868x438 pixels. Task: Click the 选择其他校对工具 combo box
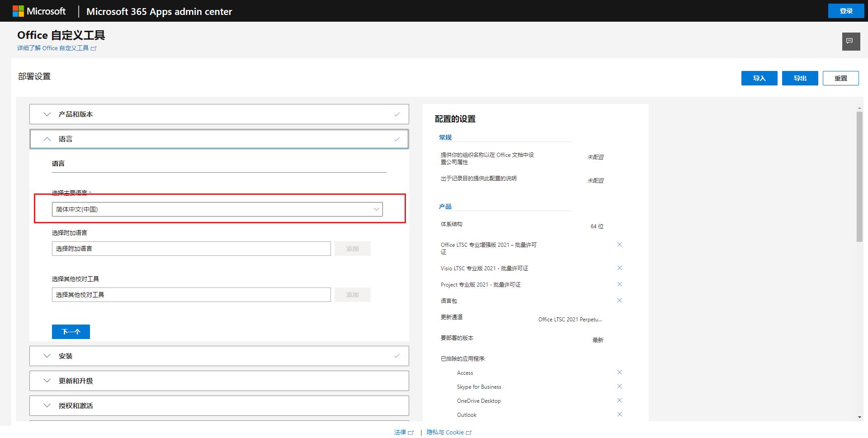(x=191, y=295)
